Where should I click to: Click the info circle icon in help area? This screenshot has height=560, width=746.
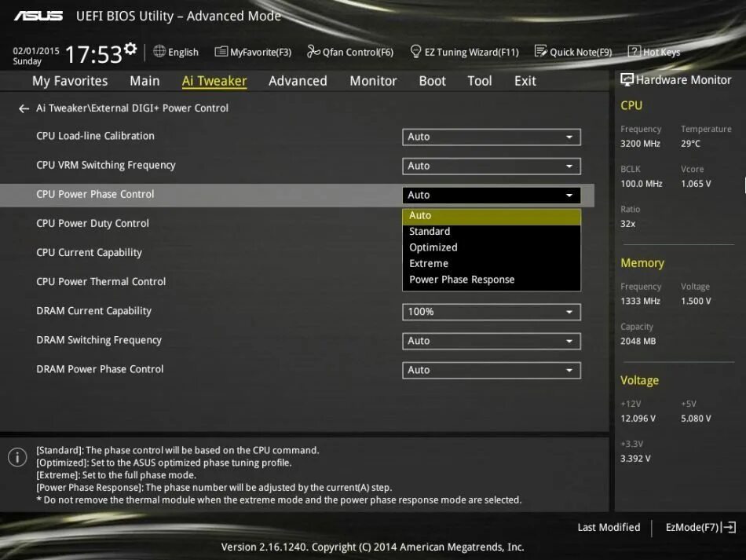coord(17,457)
